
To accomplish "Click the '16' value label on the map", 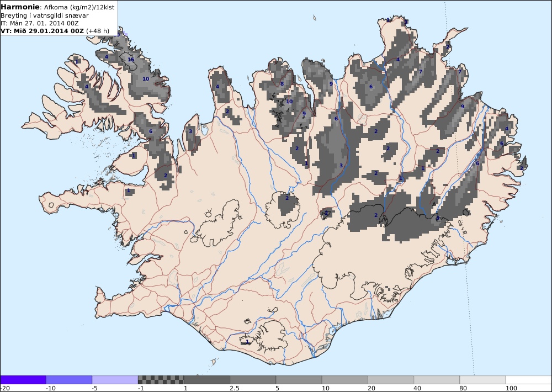I will coord(131,60).
